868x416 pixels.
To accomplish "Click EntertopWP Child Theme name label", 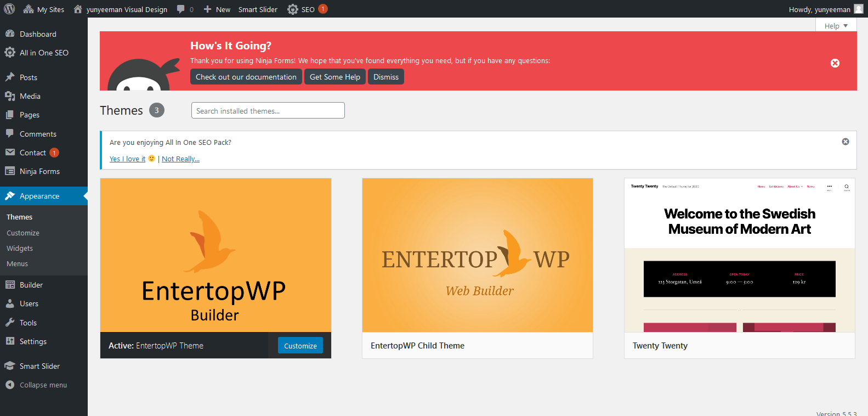I will pyautogui.click(x=417, y=346).
